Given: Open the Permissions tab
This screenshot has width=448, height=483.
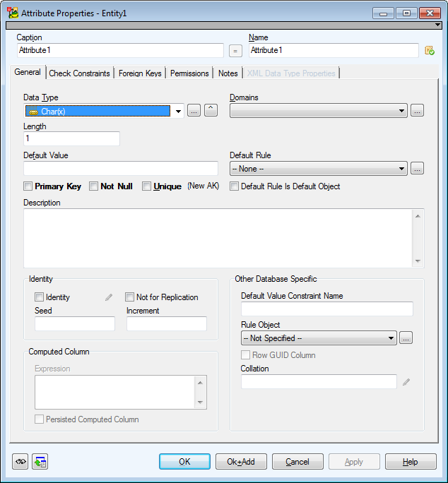Looking at the screenshot, I should coord(189,73).
